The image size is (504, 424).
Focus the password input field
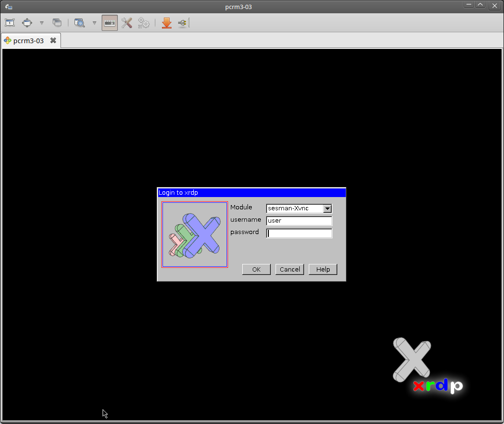click(299, 233)
